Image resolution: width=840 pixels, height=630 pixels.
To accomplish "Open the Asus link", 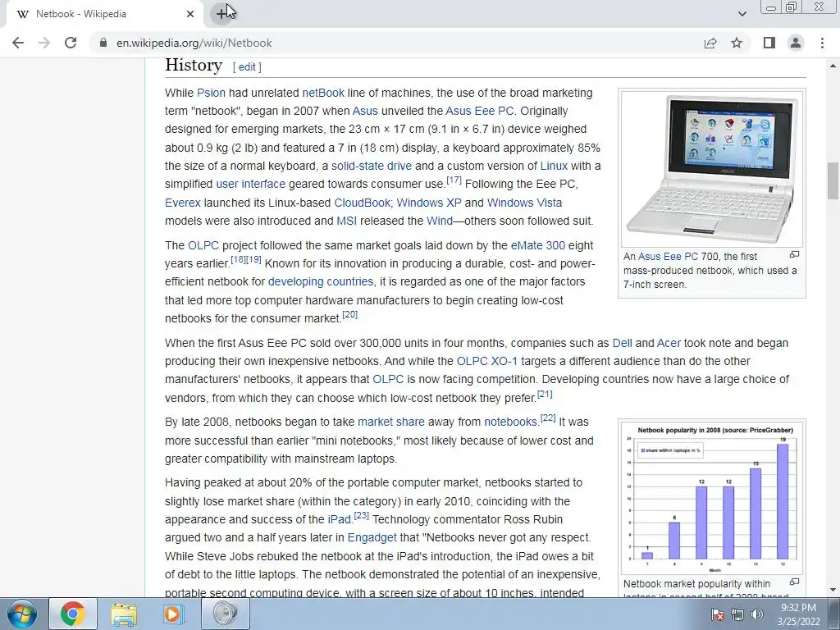I will (x=365, y=111).
